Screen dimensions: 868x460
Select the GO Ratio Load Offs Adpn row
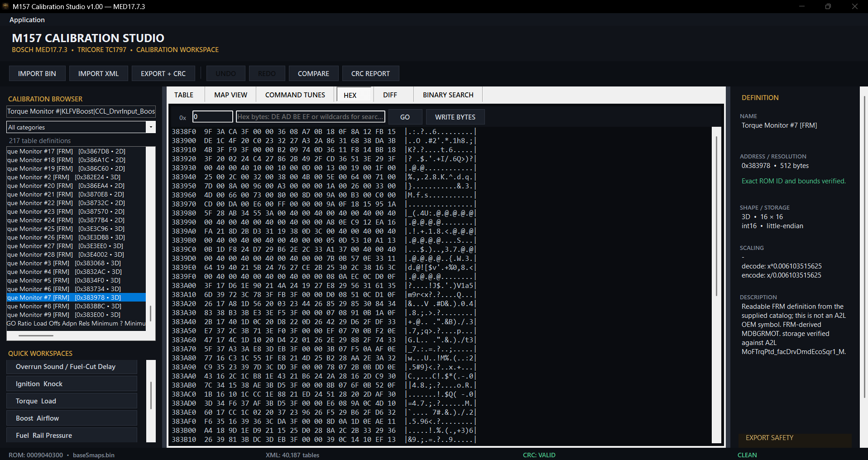pos(76,323)
